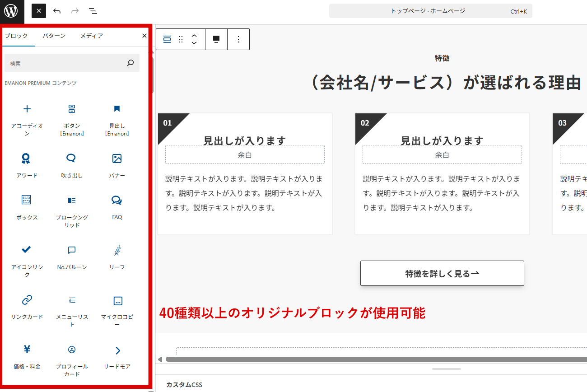Toggle the block inserter close button
The width and height of the screenshot is (587, 392).
39,11
